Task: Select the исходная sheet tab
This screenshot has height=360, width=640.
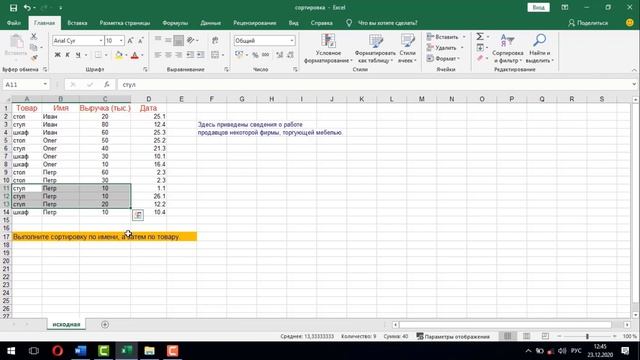Action: [66, 324]
